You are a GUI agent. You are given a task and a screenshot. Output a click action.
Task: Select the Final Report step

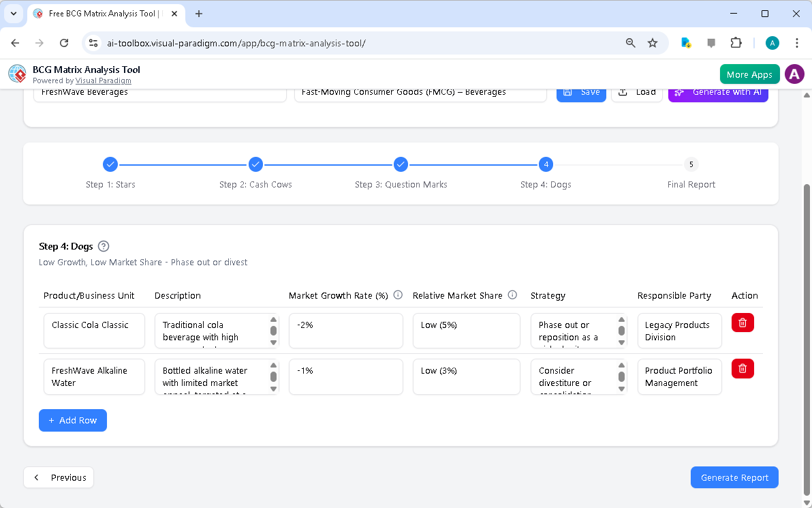coord(691,164)
